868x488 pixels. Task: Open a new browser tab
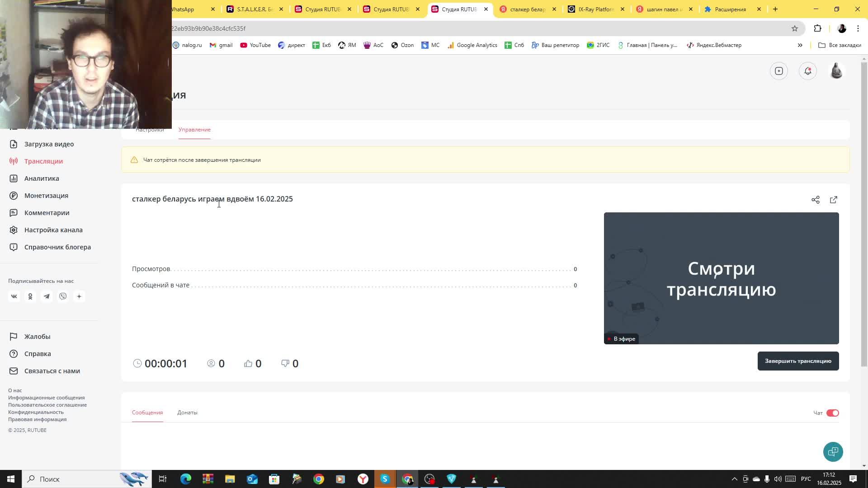(x=775, y=9)
